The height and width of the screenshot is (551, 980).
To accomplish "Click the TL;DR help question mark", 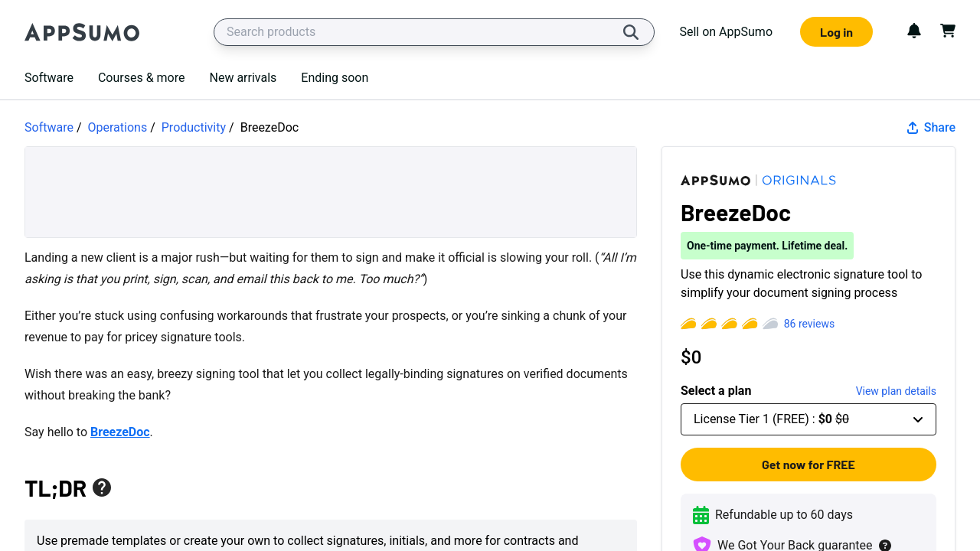I will (102, 487).
